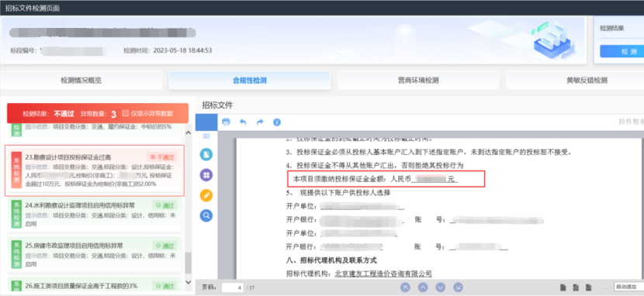Select the orange pencil annotation icon
The width and height of the screenshot is (644, 296).
point(206,195)
